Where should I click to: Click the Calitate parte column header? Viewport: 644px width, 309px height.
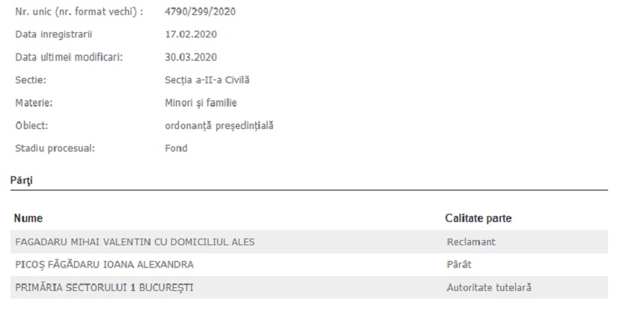pyautogui.click(x=479, y=218)
